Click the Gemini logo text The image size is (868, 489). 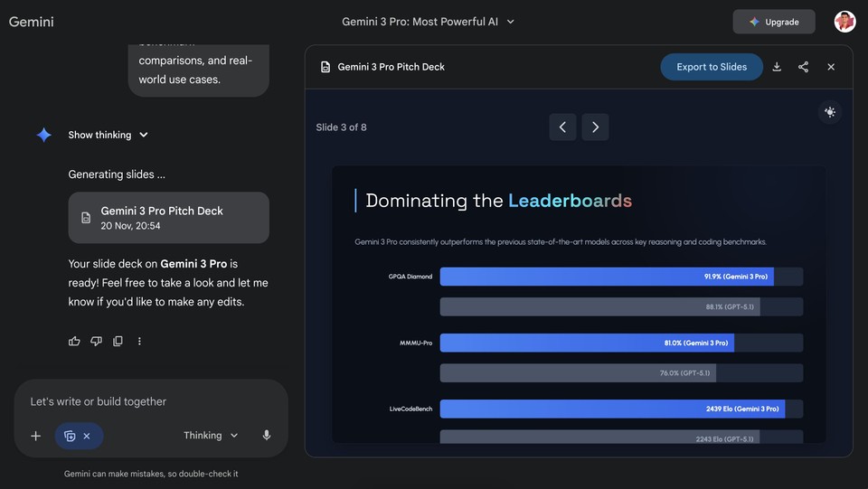click(x=31, y=22)
